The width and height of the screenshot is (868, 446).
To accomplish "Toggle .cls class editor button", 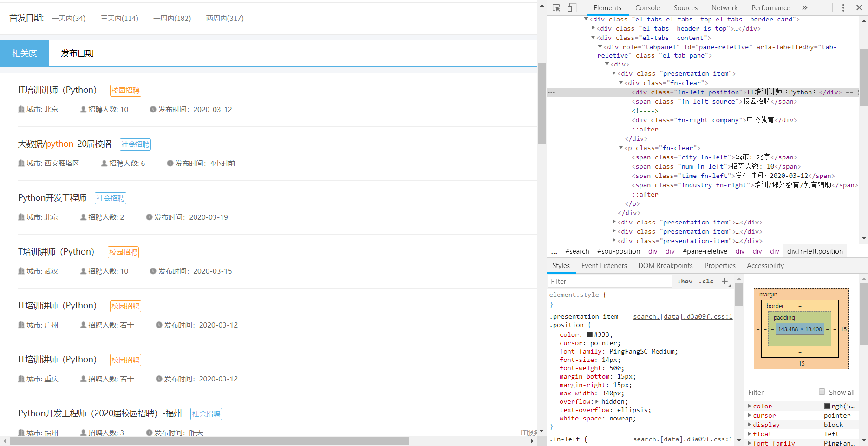I will pos(706,281).
